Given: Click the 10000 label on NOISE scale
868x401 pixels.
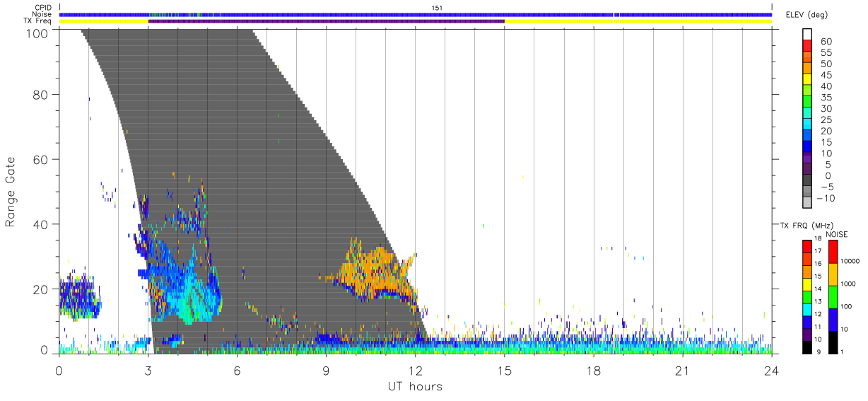Looking at the screenshot, I should pos(848,261).
